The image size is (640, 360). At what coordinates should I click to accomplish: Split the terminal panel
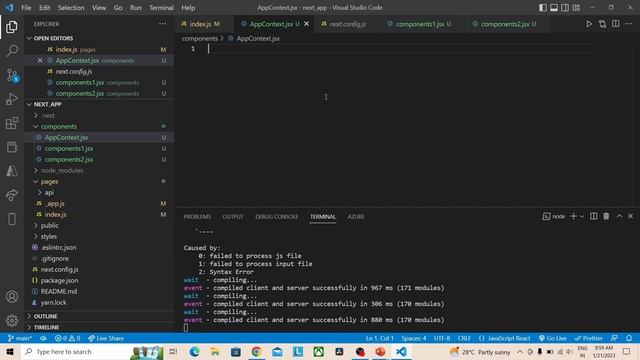(x=593, y=216)
